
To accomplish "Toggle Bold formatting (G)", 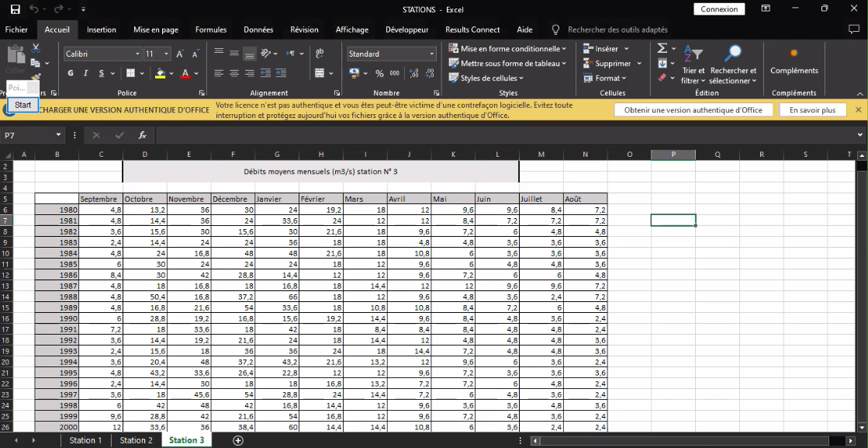I will (71, 73).
